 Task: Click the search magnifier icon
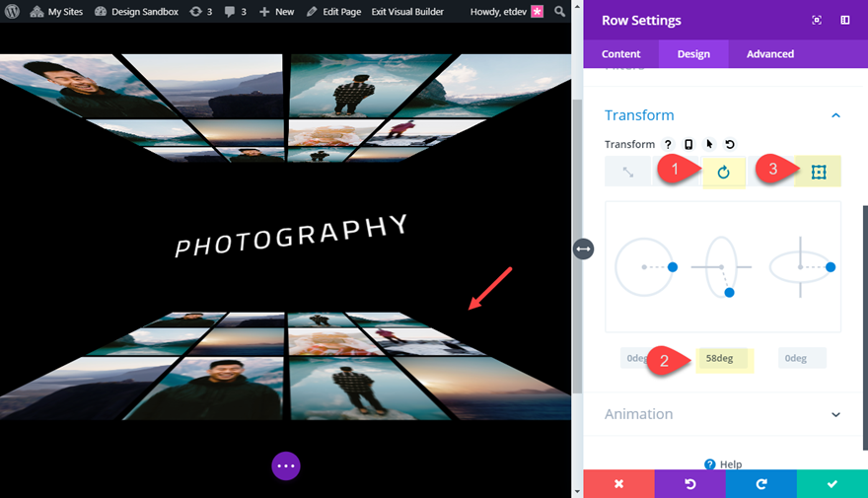coord(559,12)
